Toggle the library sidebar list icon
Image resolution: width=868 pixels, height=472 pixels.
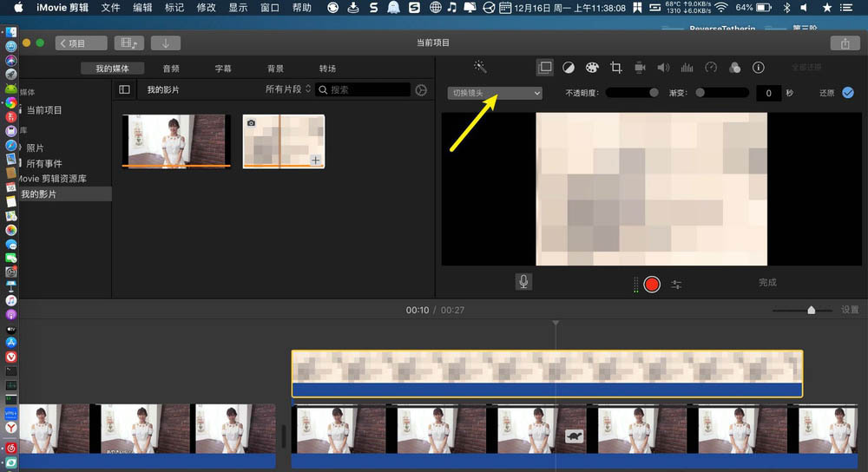coord(124,89)
